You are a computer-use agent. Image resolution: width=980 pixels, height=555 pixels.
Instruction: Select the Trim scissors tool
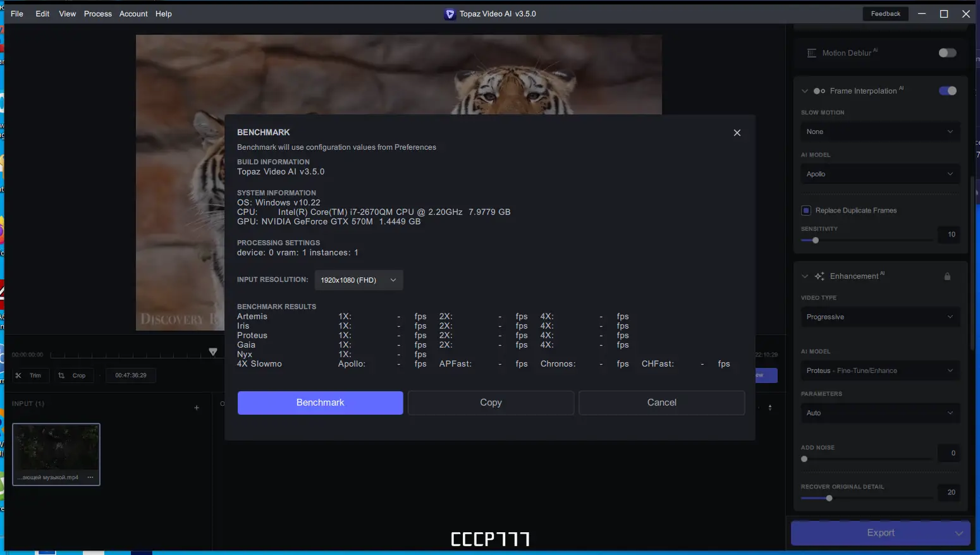tap(29, 375)
